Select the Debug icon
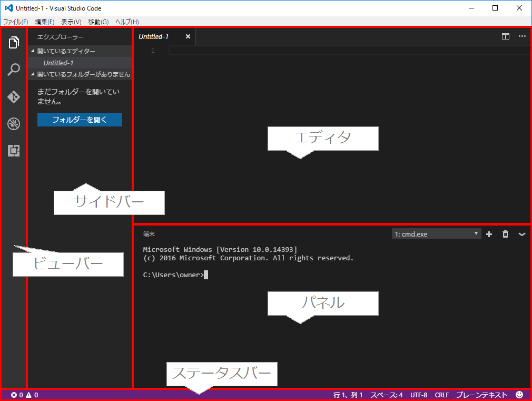The height and width of the screenshot is (401, 532). click(x=13, y=123)
